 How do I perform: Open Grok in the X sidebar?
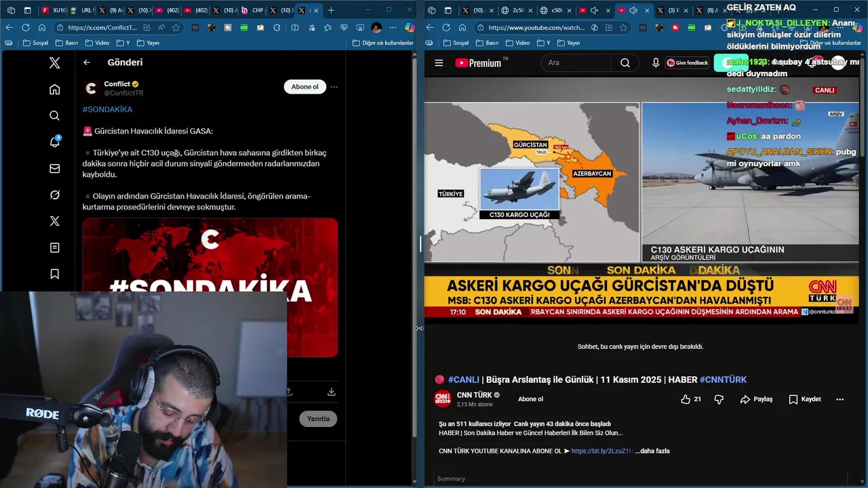tap(55, 195)
